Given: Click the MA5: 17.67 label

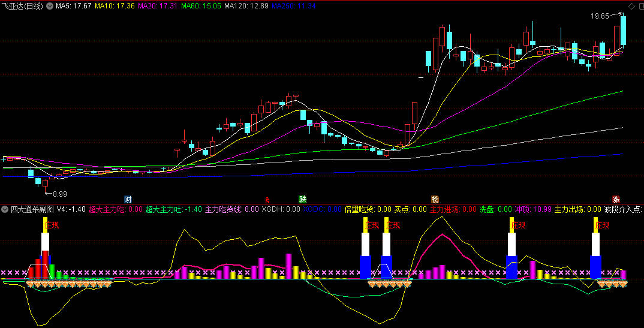Looking at the screenshot, I should 74,6.
